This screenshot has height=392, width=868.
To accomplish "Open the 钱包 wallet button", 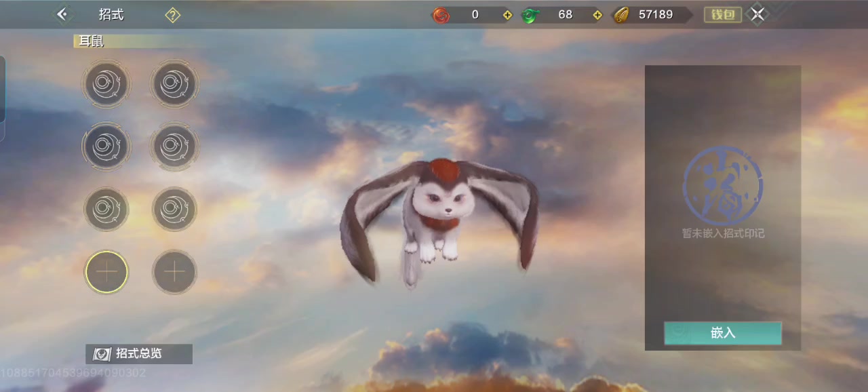I will [x=723, y=15].
